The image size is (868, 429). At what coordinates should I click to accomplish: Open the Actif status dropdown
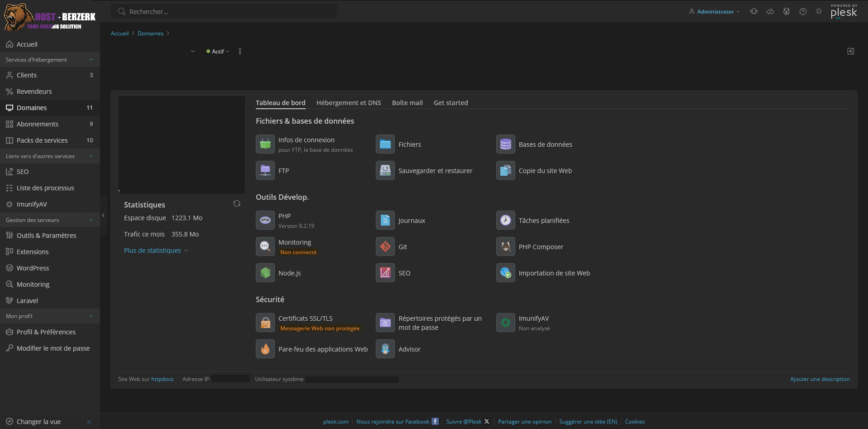pos(218,52)
